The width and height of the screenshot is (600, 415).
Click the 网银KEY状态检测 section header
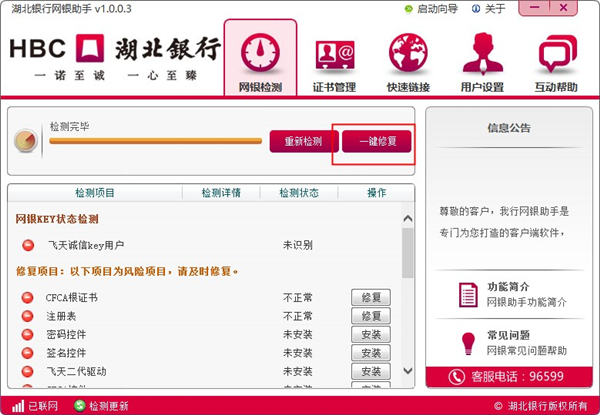coord(57,219)
